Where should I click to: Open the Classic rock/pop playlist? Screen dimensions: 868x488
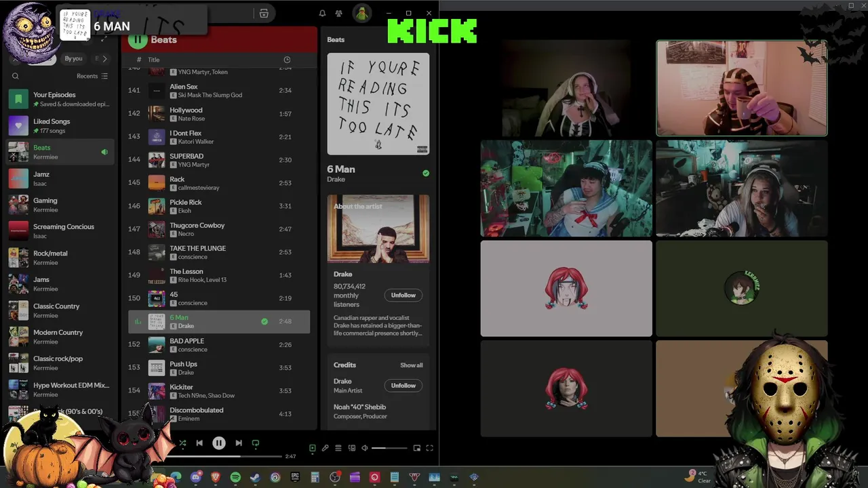(60, 363)
